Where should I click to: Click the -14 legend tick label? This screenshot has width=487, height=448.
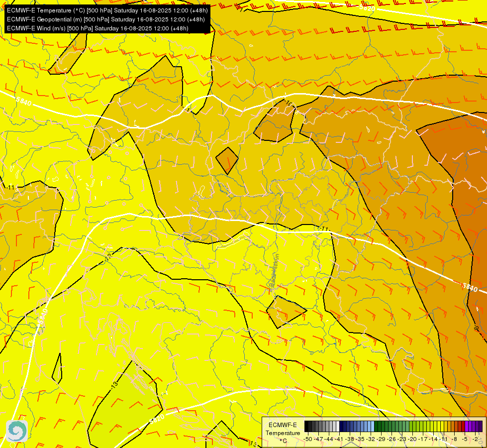[433, 439]
